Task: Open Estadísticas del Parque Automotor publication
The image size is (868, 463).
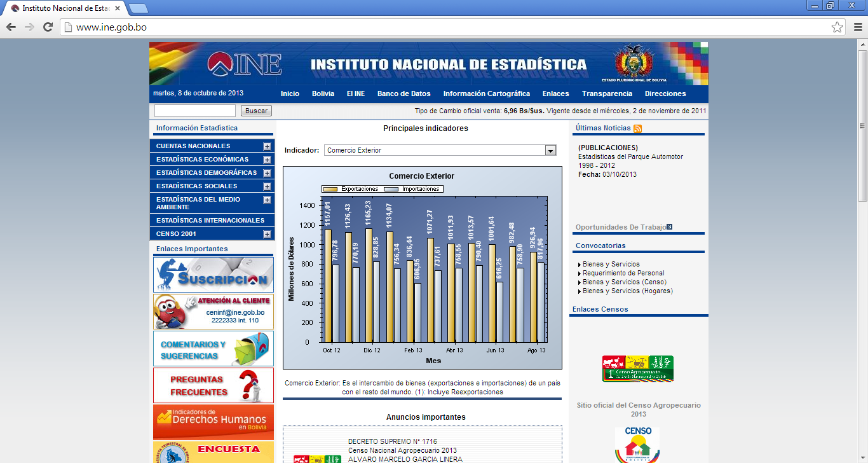Action: tap(630, 161)
